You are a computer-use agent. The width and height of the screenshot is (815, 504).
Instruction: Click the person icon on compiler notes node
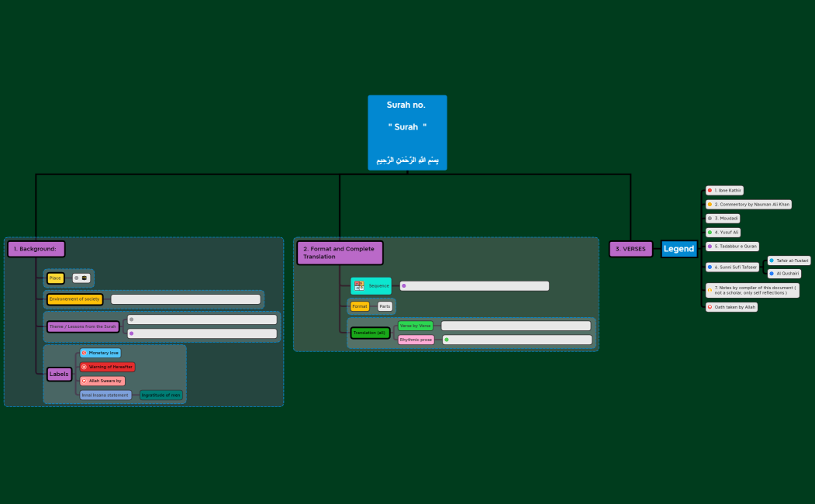(x=710, y=290)
